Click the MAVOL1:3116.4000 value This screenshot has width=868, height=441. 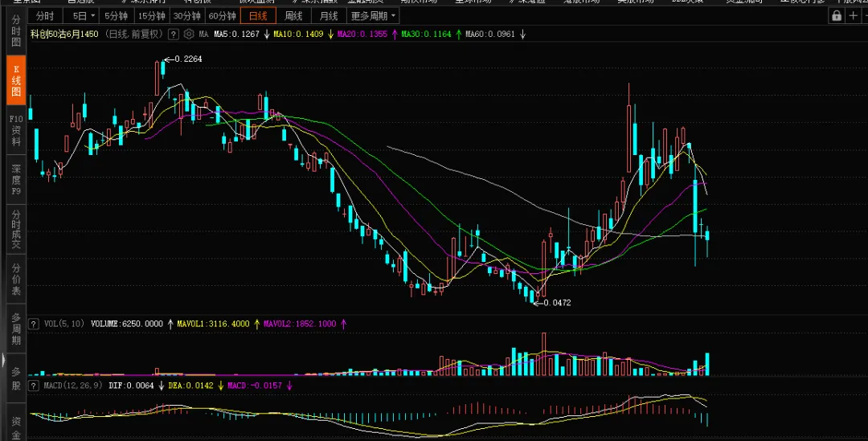[213, 324]
